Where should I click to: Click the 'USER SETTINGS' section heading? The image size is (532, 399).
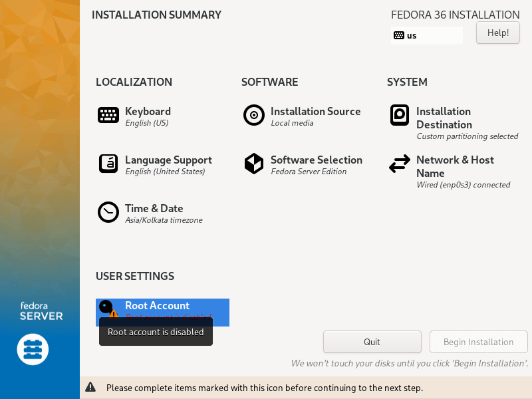135,276
